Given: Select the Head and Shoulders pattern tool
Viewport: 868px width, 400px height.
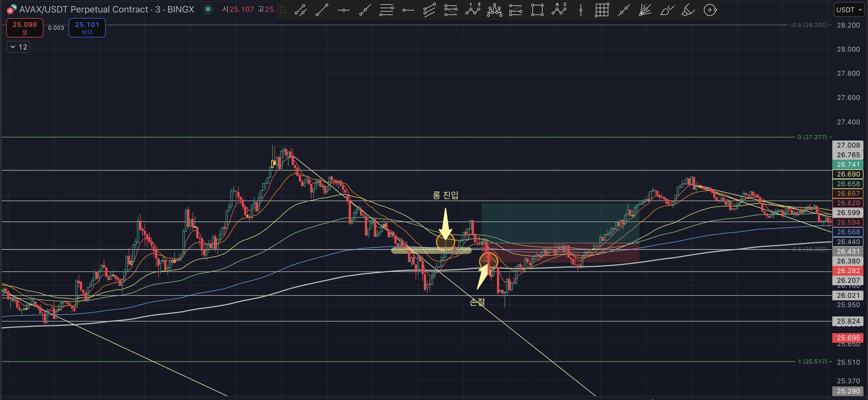Looking at the screenshot, I should click(494, 10).
